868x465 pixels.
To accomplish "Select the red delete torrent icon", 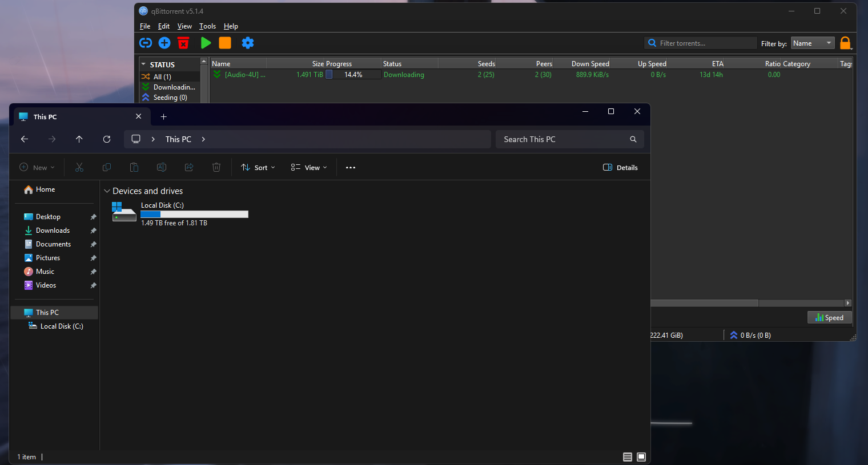I will point(183,43).
